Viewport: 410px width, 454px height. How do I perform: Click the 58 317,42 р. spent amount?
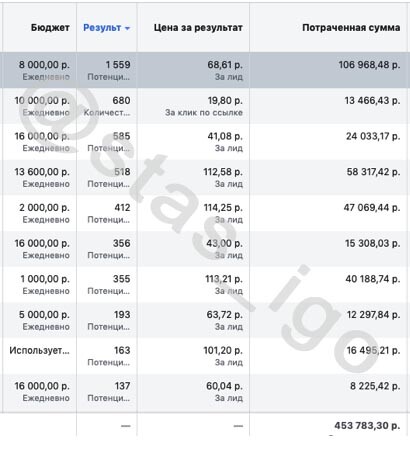pos(373,172)
